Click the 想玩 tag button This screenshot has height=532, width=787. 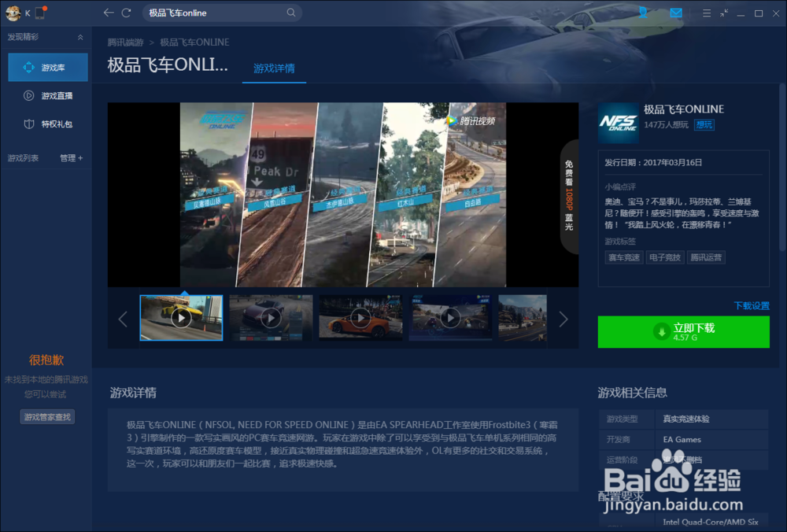pos(704,124)
